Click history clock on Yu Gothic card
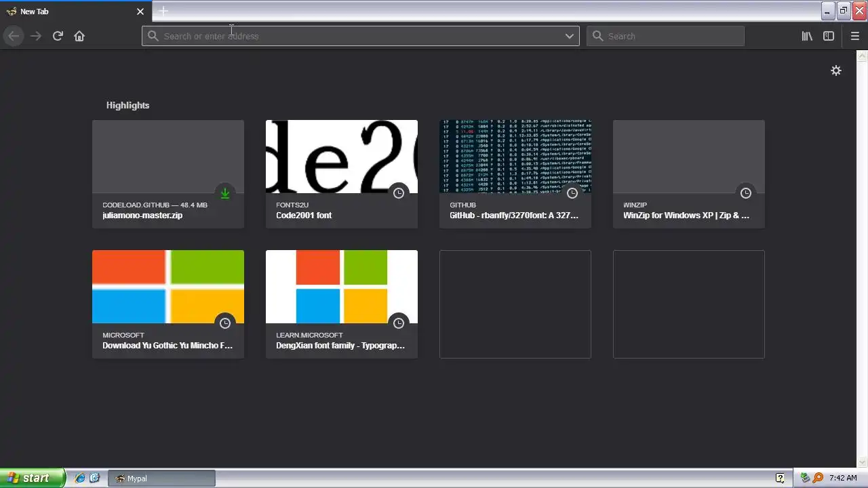 (x=225, y=323)
